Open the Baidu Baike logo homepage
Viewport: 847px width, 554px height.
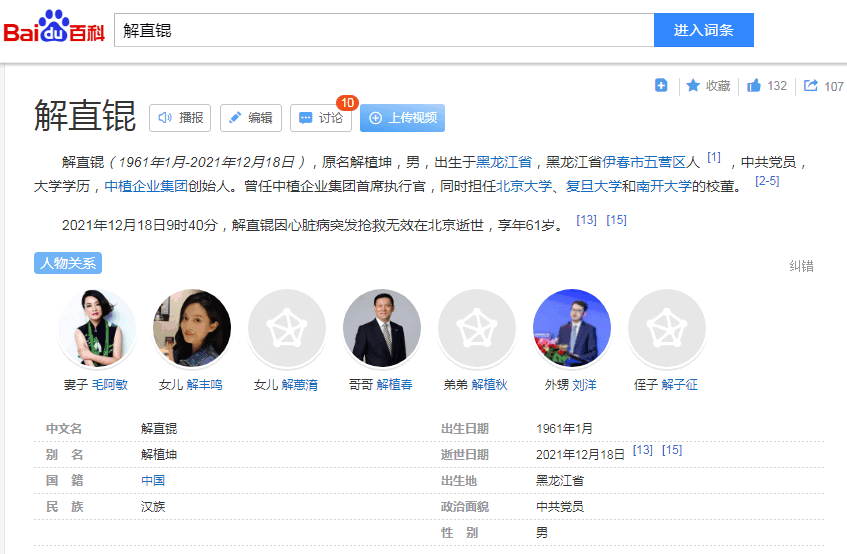(x=54, y=27)
